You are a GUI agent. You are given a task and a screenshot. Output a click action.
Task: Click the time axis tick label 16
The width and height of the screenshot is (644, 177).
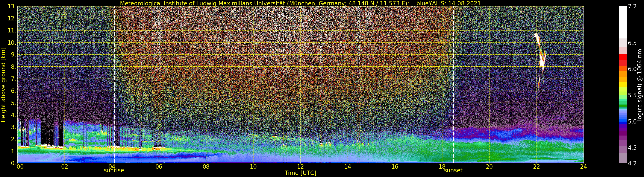[x=395, y=167]
